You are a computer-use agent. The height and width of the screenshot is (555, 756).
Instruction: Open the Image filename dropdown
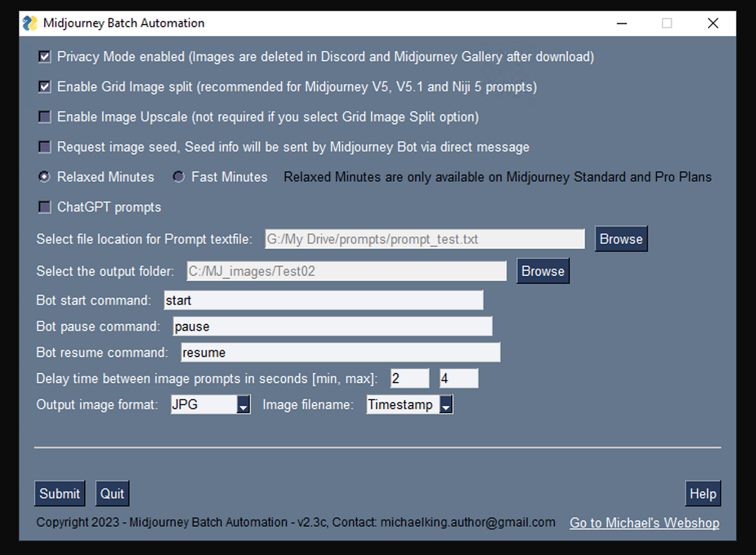(447, 404)
